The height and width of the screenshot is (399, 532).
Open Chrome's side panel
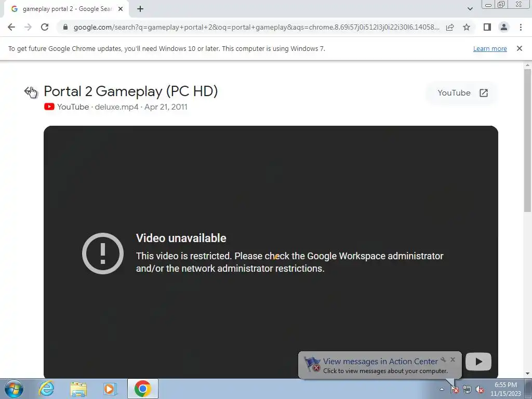(487, 27)
